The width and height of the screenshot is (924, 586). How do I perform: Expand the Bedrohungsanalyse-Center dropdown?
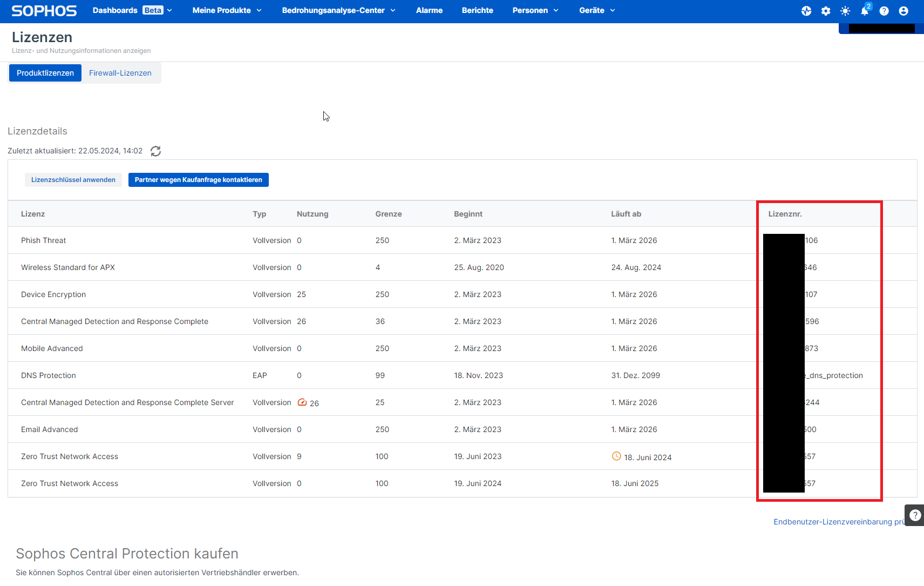[x=339, y=10]
